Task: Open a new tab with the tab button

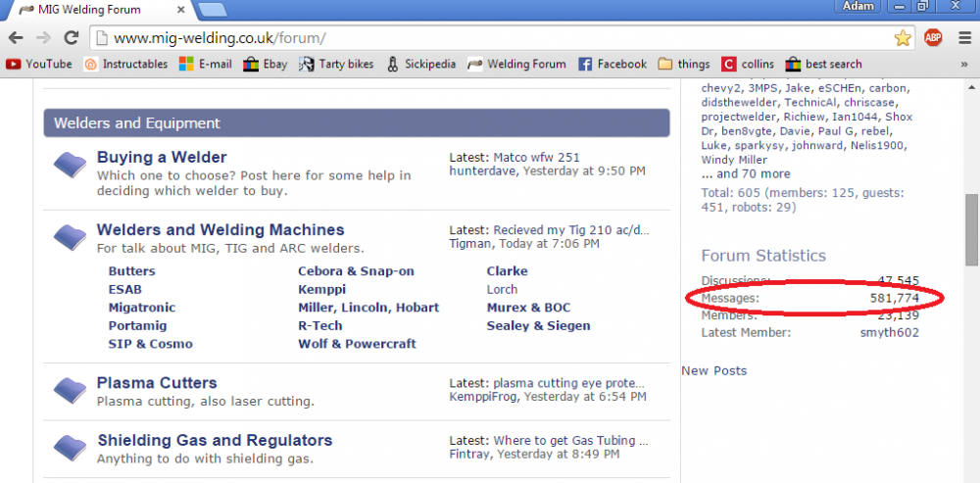Action: pos(212,10)
